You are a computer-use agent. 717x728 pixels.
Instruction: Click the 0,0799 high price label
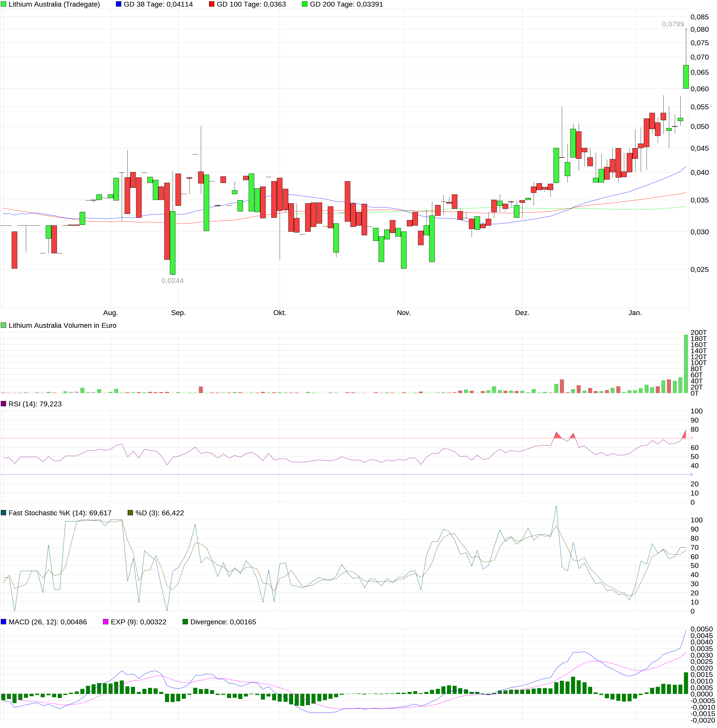point(673,24)
